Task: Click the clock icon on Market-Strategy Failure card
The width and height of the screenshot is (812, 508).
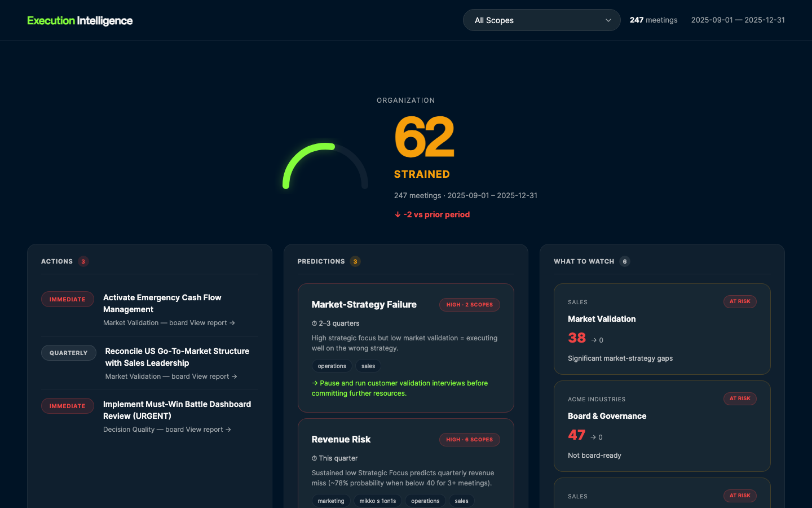Action: click(314, 323)
